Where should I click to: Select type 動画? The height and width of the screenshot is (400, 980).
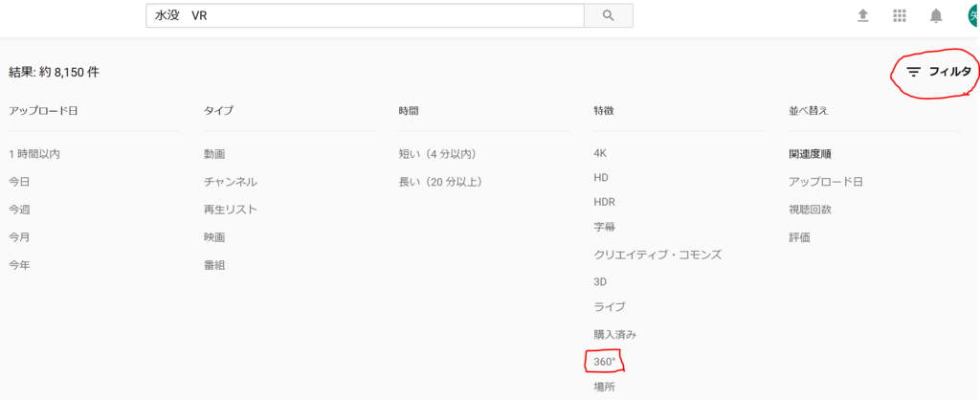pyautogui.click(x=214, y=154)
